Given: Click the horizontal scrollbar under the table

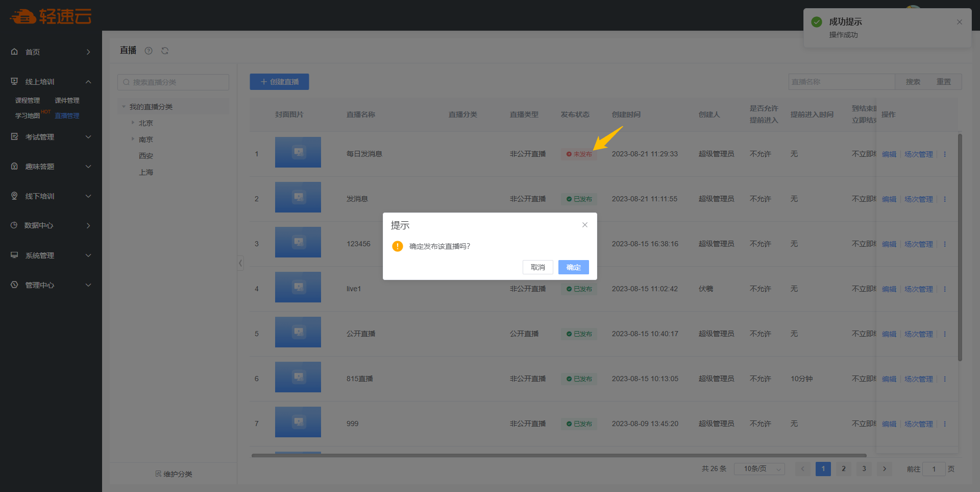Looking at the screenshot, I should [559, 455].
